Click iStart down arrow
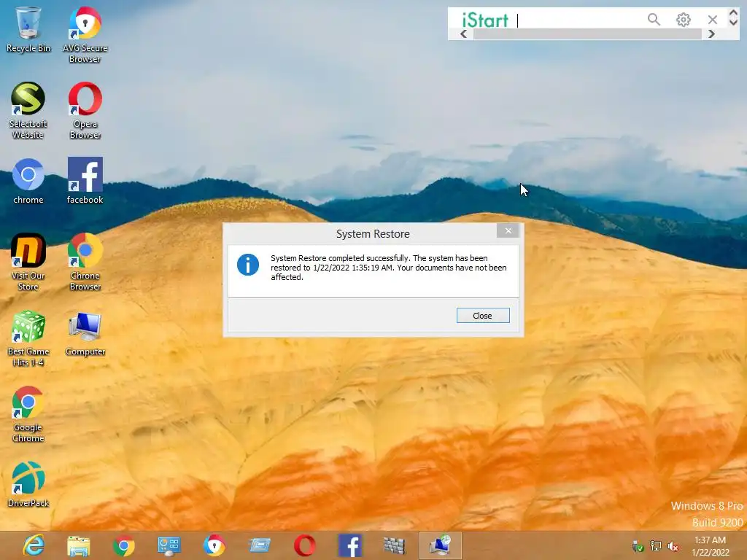The image size is (747, 560). pos(733,22)
